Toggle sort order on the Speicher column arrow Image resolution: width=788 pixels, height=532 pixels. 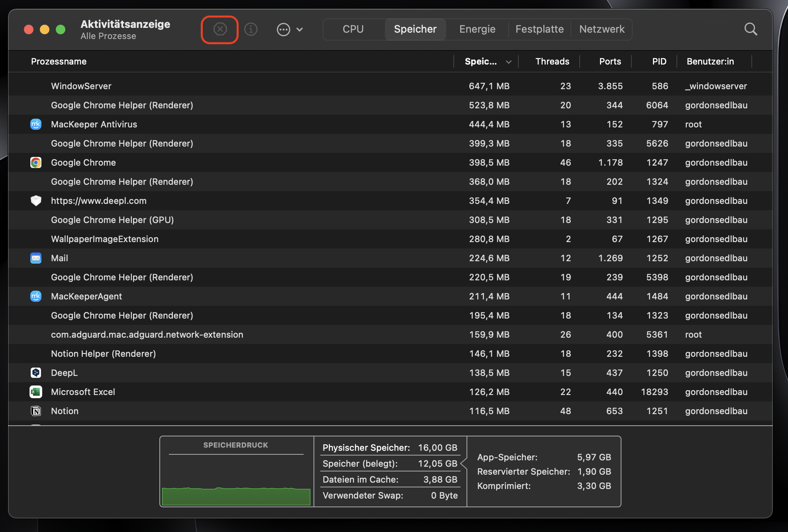click(508, 62)
